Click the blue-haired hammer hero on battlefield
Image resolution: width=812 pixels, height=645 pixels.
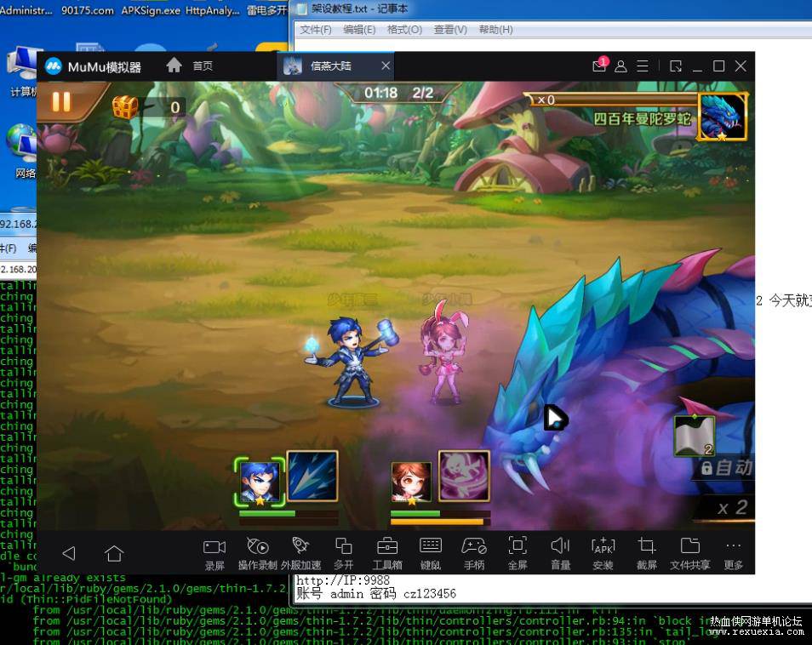(352, 361)
